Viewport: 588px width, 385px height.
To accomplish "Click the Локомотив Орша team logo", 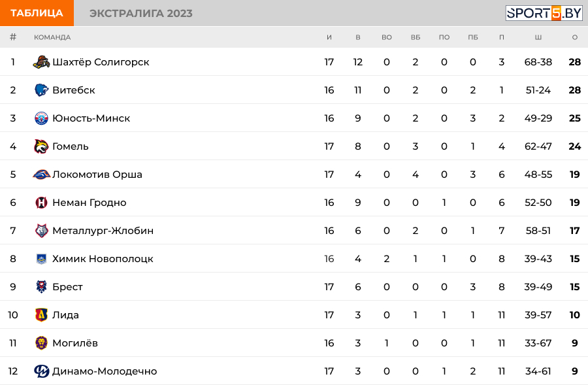I will click(x=41, y=175).
